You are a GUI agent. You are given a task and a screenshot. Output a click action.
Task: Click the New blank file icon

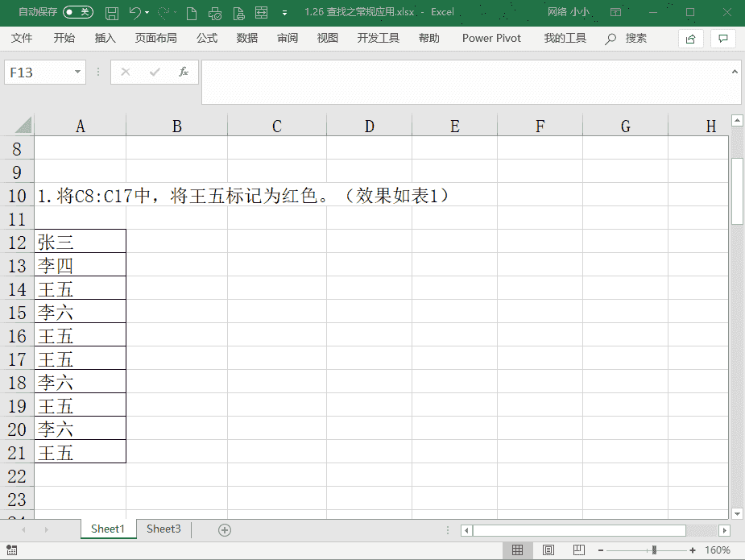191,13
